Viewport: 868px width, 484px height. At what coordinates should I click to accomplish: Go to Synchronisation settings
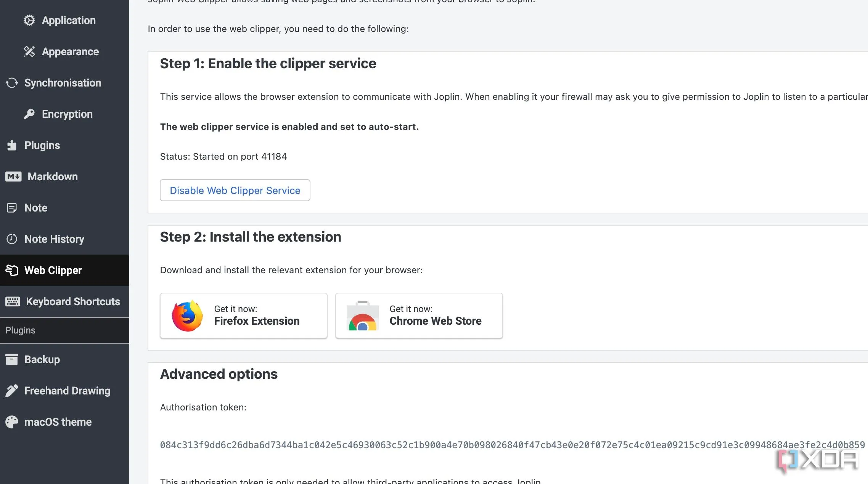(64, 83)
